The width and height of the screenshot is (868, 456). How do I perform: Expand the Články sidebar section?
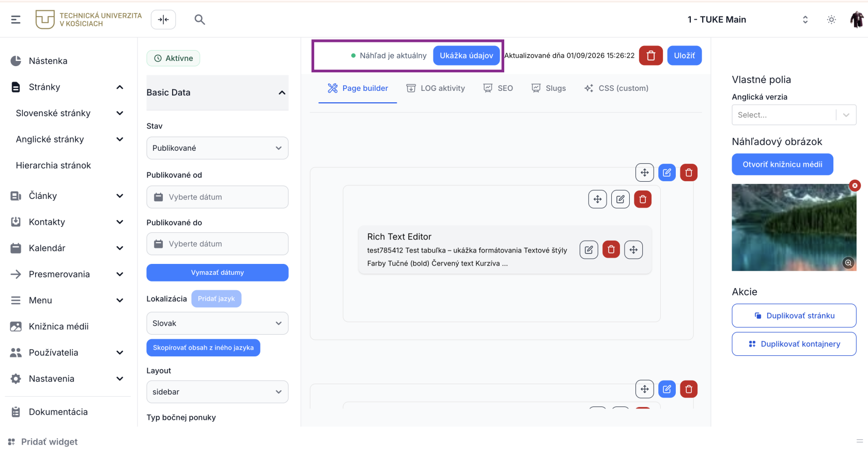tap(120, 196)
